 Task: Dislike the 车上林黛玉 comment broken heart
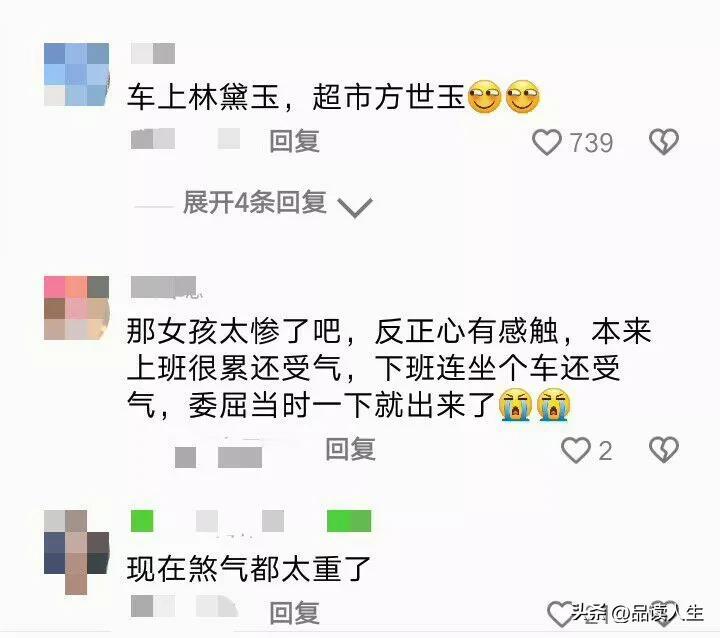[x=664, y=142]
